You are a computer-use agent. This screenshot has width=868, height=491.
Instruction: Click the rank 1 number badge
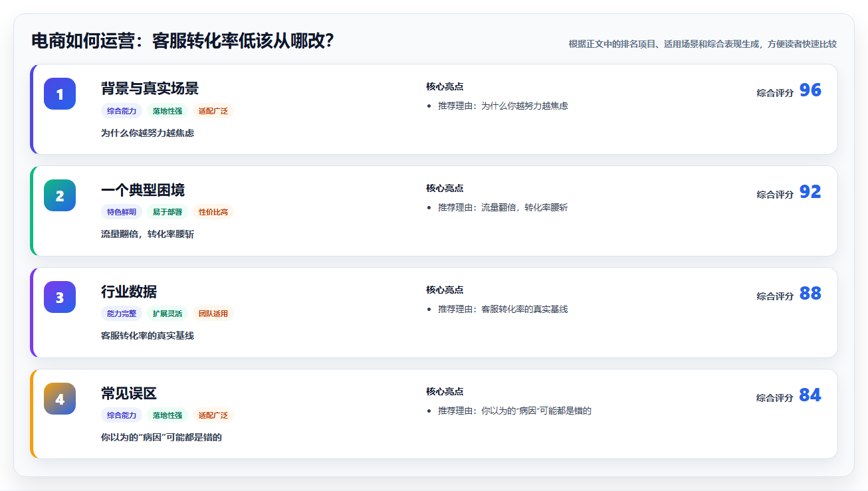tap(60, 94)
